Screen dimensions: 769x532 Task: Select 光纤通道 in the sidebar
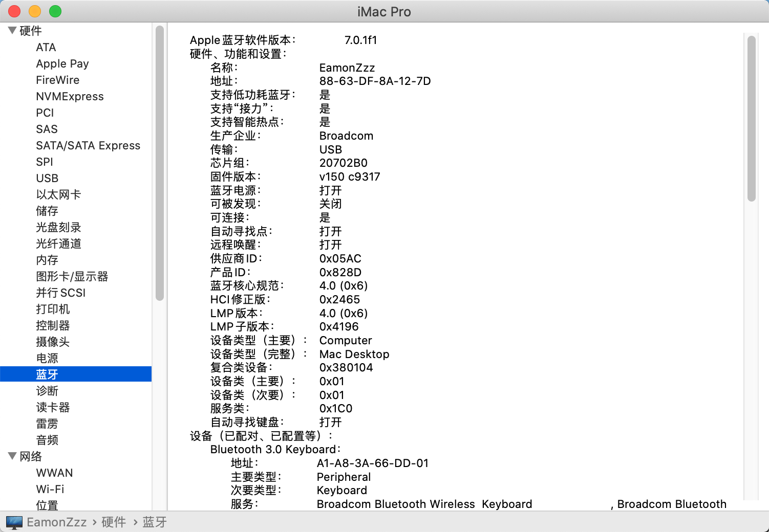coord(58,243)
